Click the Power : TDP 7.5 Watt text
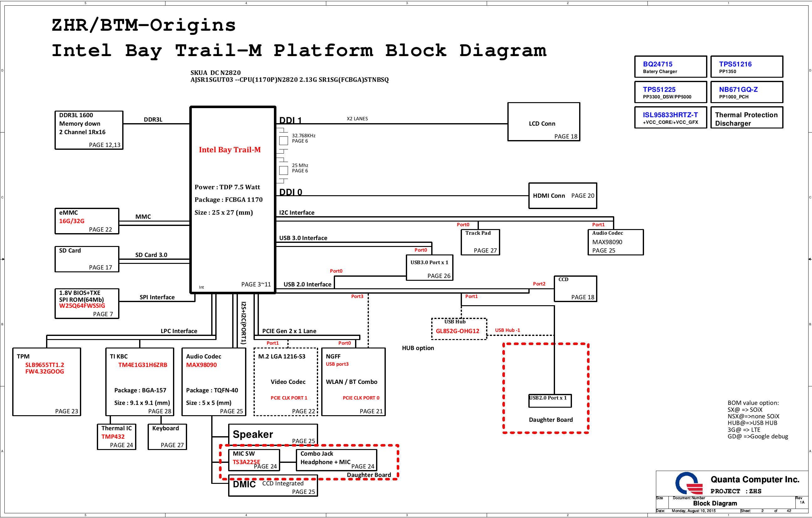Viewport: 812px width, 518px height. tap(227, 187)
